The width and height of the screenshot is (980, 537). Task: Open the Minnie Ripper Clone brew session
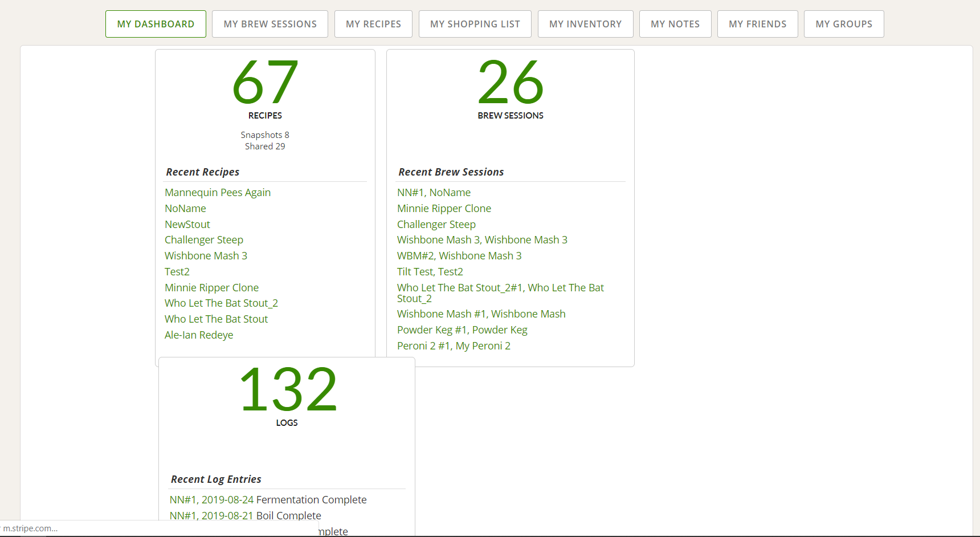[444, 209]
